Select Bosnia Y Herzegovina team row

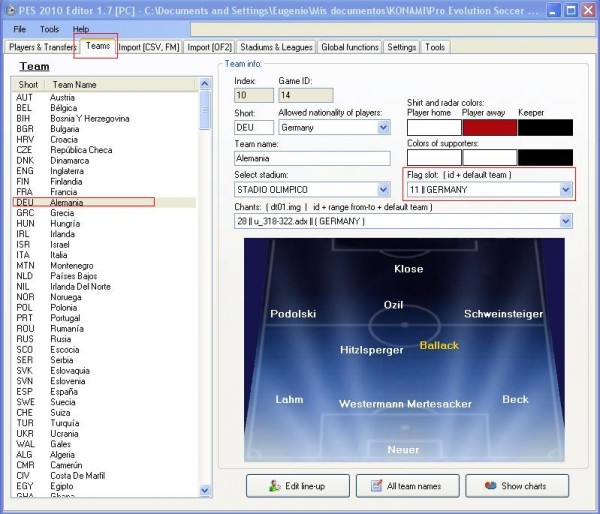coord(104,119)
